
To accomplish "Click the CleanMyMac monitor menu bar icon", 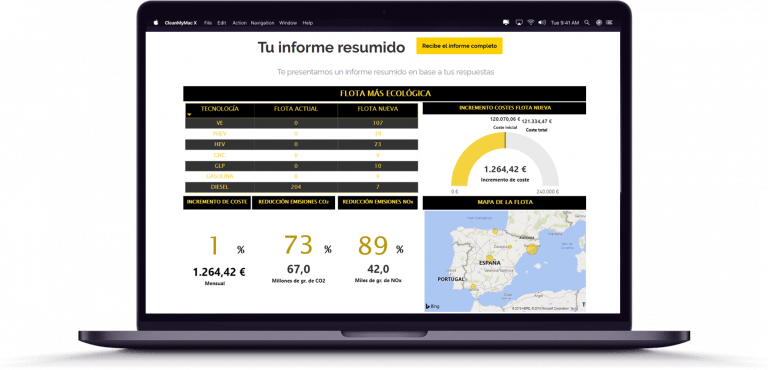I will 506,23.
